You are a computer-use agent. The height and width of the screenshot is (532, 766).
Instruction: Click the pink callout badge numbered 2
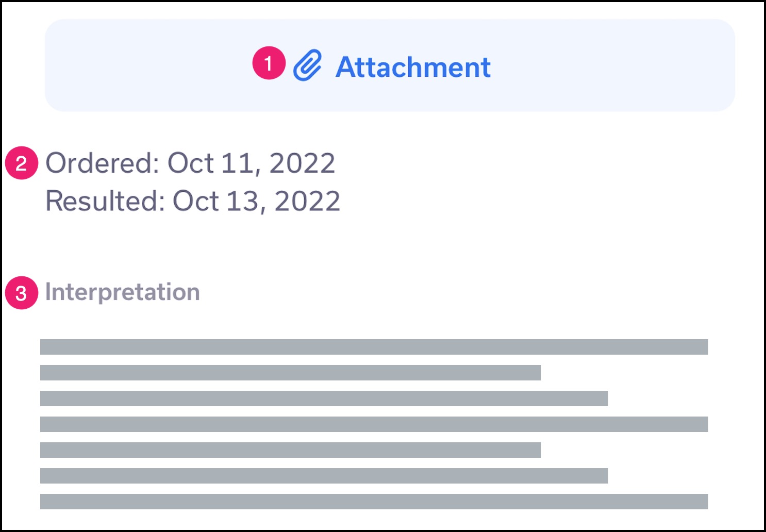[21, 163]
